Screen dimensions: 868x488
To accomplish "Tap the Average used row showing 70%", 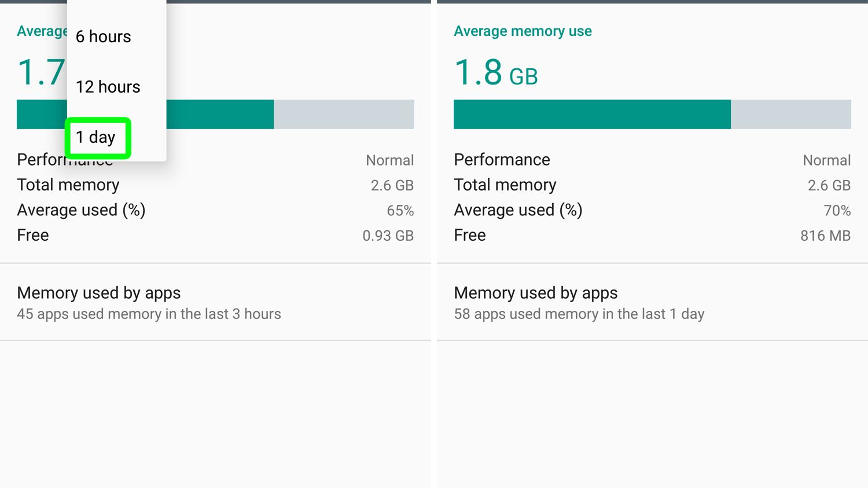I will (652, 210).
